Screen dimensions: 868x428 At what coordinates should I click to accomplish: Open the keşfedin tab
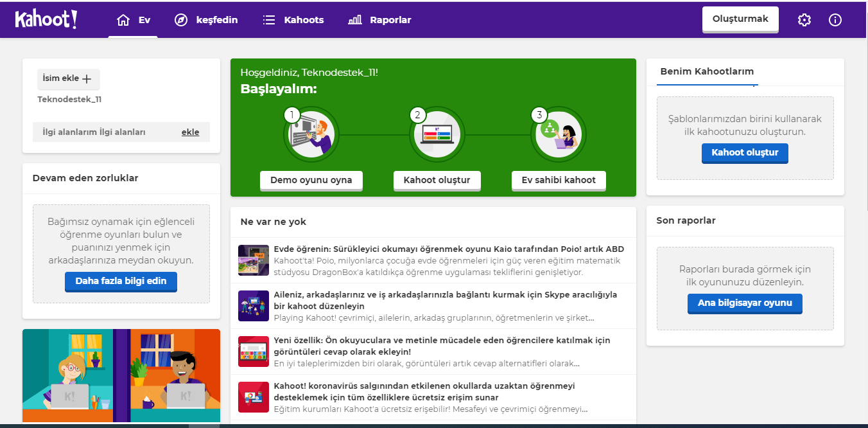206,20
